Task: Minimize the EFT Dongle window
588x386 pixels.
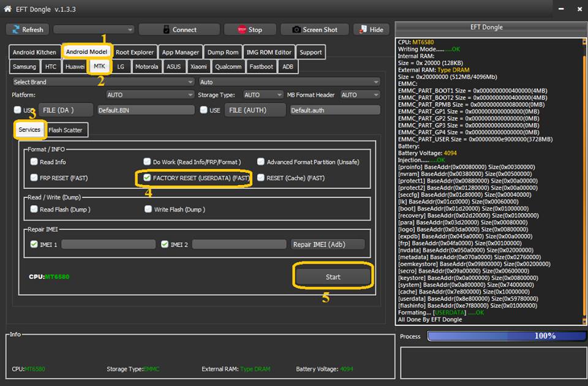Action: click(561, 9)
